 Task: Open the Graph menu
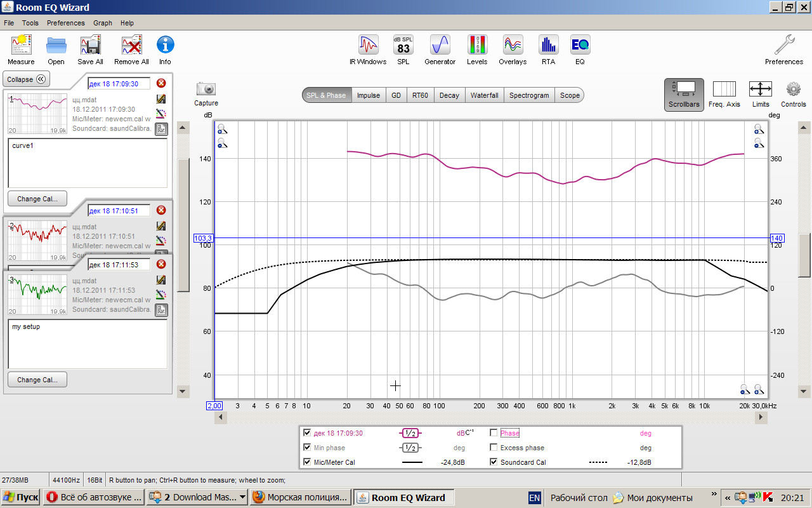(x=102, y=23)
